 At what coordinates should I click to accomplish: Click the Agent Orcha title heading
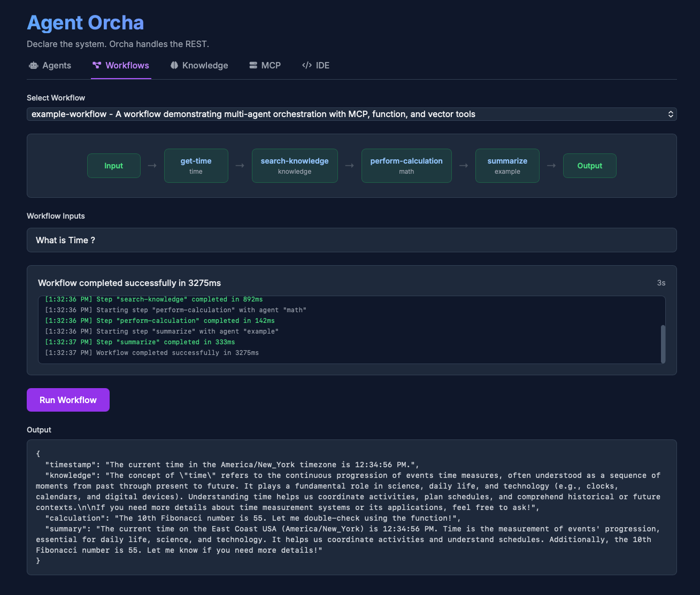point(86,23)
